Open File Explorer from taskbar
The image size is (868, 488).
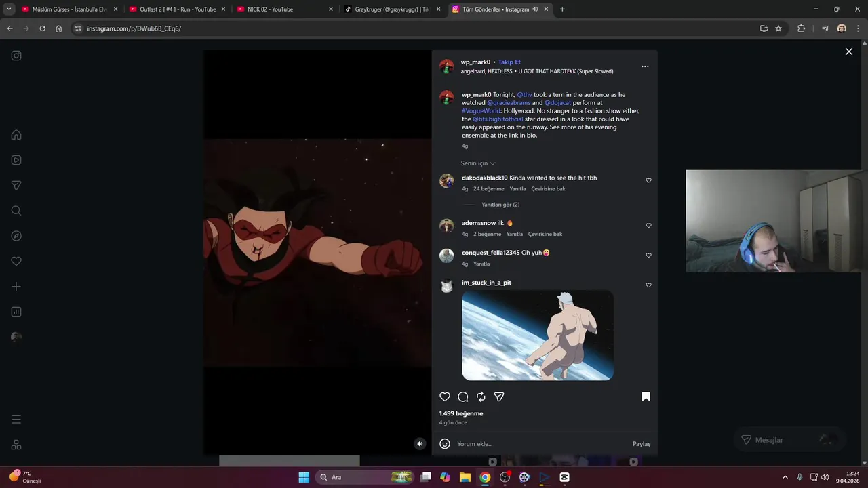[465, 477]
